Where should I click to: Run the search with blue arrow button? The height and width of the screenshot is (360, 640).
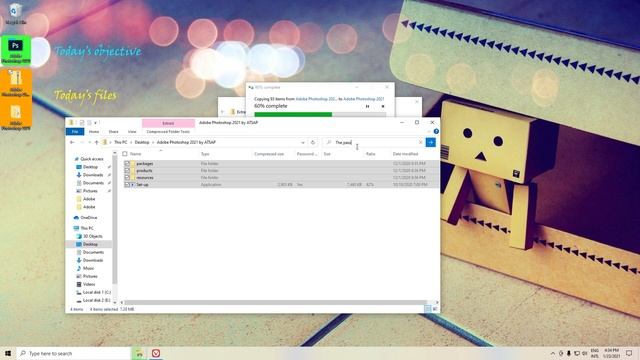click(431, 142)
